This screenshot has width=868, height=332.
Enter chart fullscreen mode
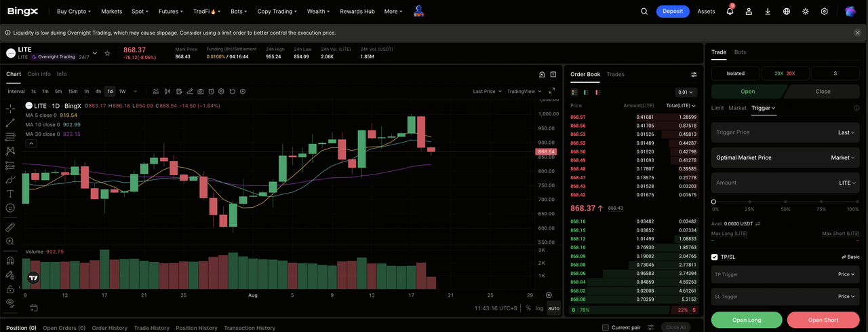tap(553, 91)
